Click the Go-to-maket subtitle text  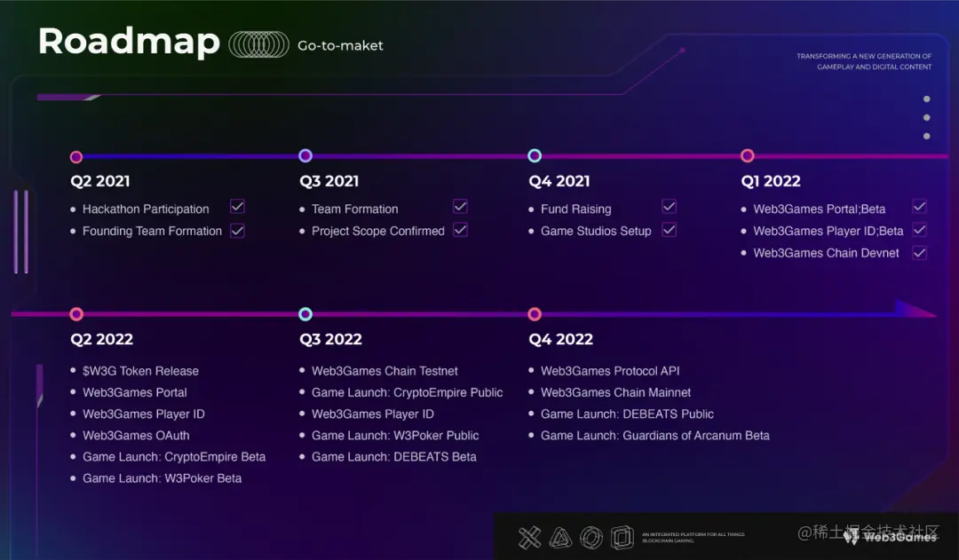(x=340, y=46)
